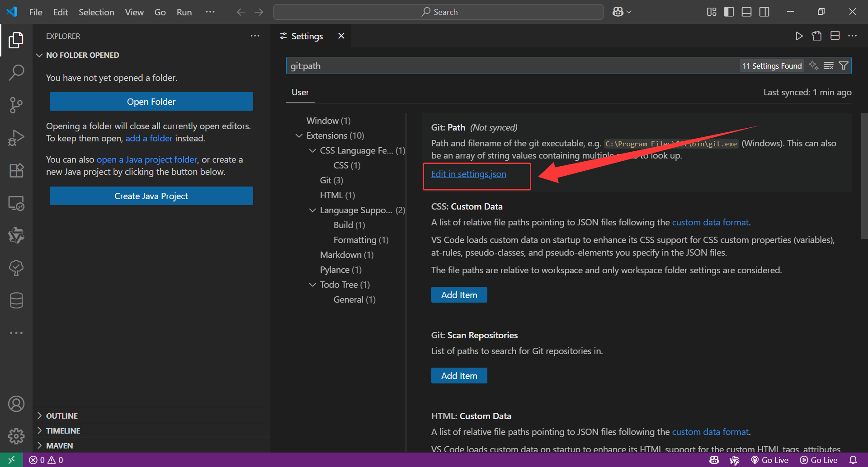
Task: Clear settings search input icon
Action: (829, 66)
